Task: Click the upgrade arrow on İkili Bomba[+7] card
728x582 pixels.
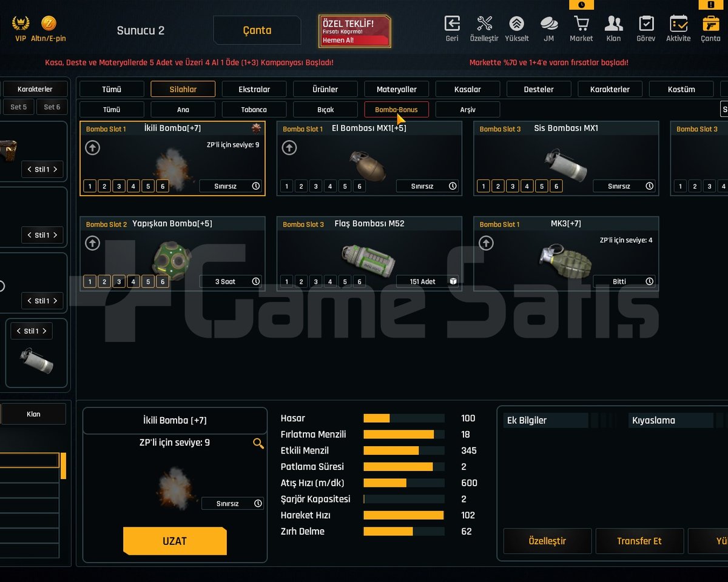Action: [92, 147]
